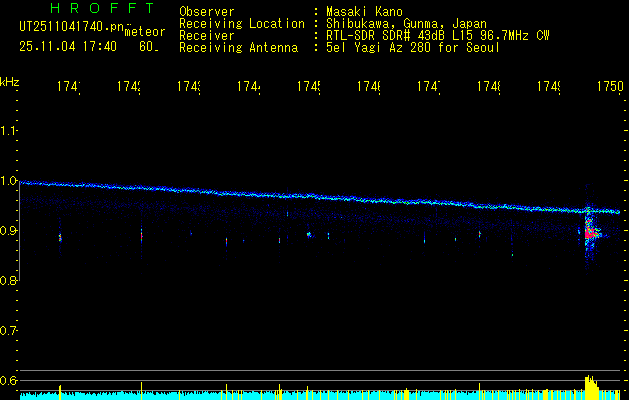Click the 0.6 kHz frequency label
Image resolution: width=629 pixels, height=400 pixels.
10,381
